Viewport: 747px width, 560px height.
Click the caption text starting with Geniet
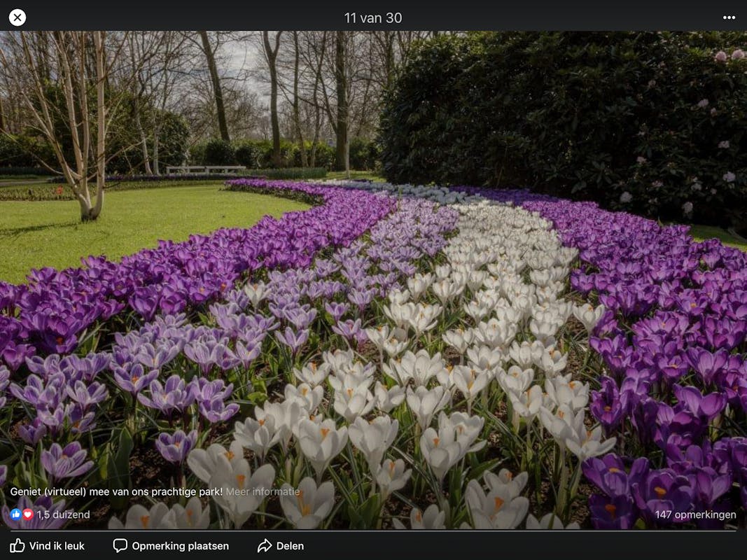point(116,491)
